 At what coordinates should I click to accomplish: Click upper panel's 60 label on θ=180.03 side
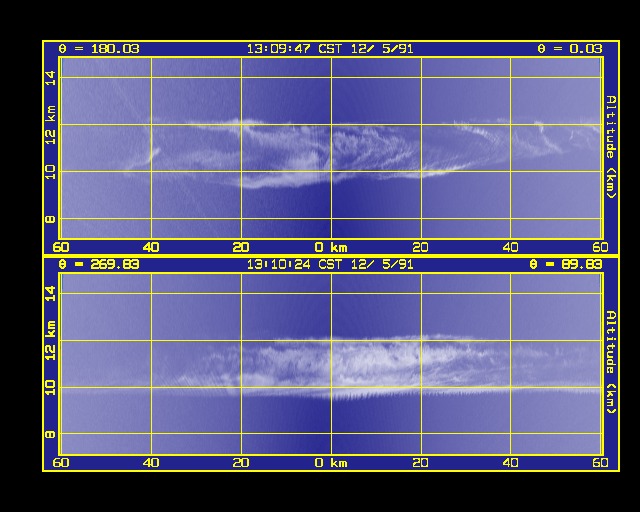[61, 247]
